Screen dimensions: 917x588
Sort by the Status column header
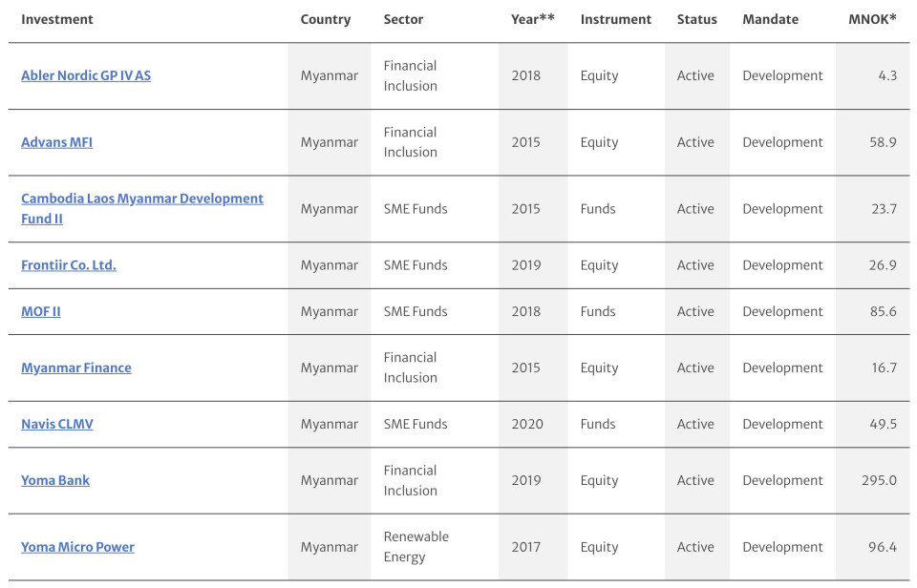click(x=697, y=19)
